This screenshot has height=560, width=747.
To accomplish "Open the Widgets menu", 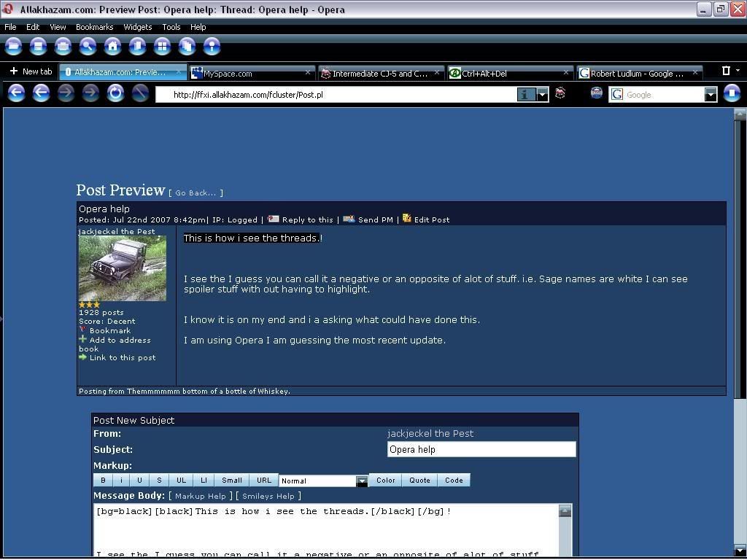I will (x=137, y=27).
